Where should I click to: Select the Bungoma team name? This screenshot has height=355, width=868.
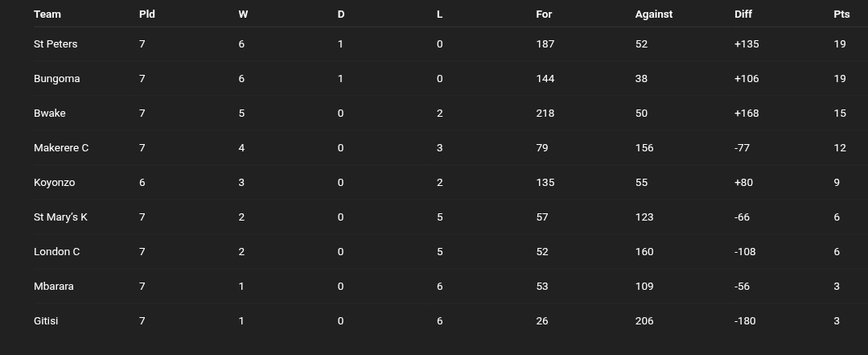tap(56, 79)
